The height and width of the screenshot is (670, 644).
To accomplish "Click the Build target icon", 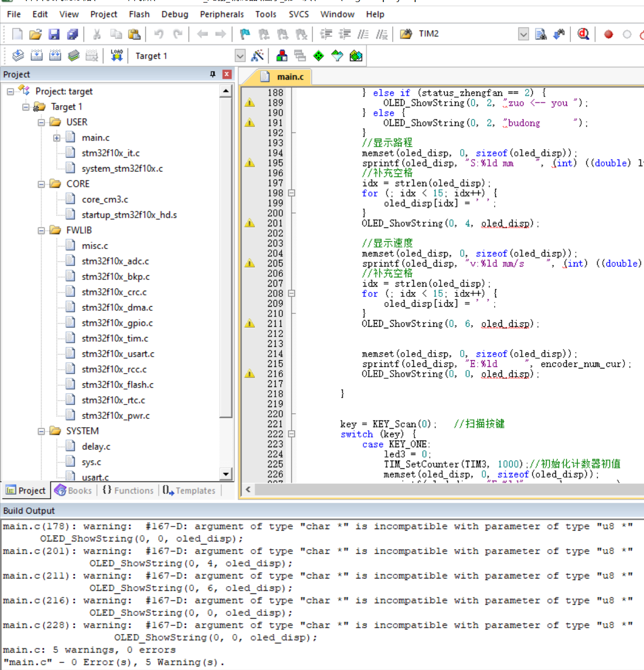I will pos(37,56).
